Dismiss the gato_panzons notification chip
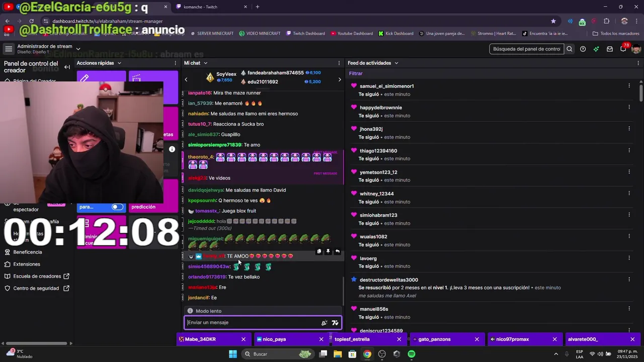Viewport: 644px width, 362px height. 477,339
